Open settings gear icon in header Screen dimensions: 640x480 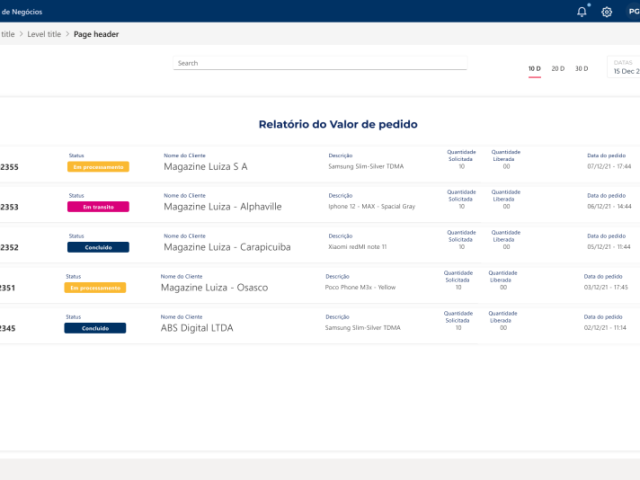tap(607, 12)
